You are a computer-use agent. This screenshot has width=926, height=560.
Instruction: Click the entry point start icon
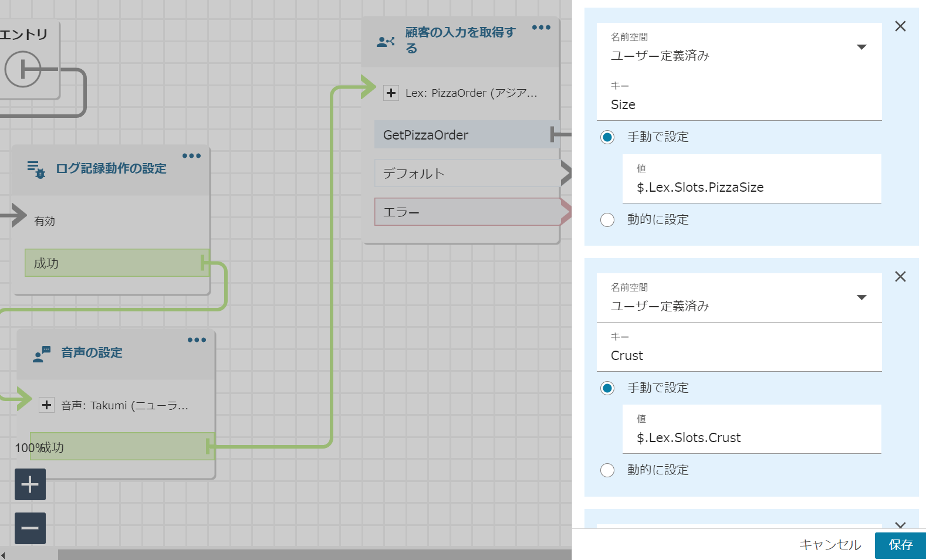tap(23, 69)
